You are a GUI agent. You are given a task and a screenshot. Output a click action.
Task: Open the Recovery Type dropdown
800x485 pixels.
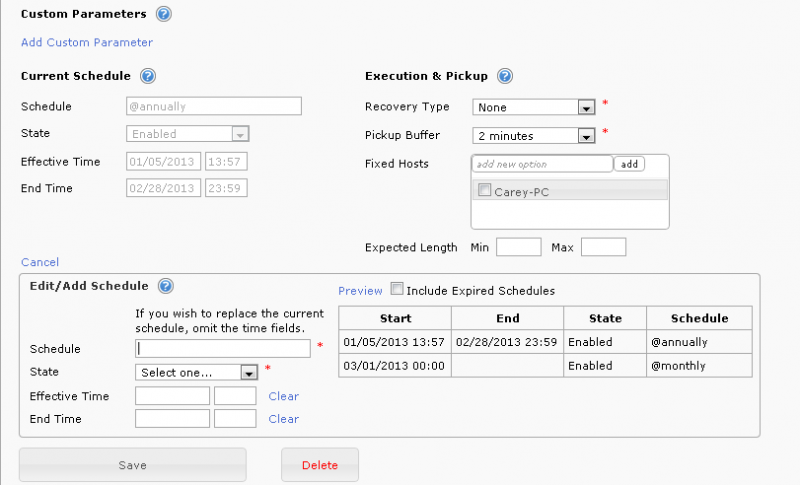tap(534, 107)
